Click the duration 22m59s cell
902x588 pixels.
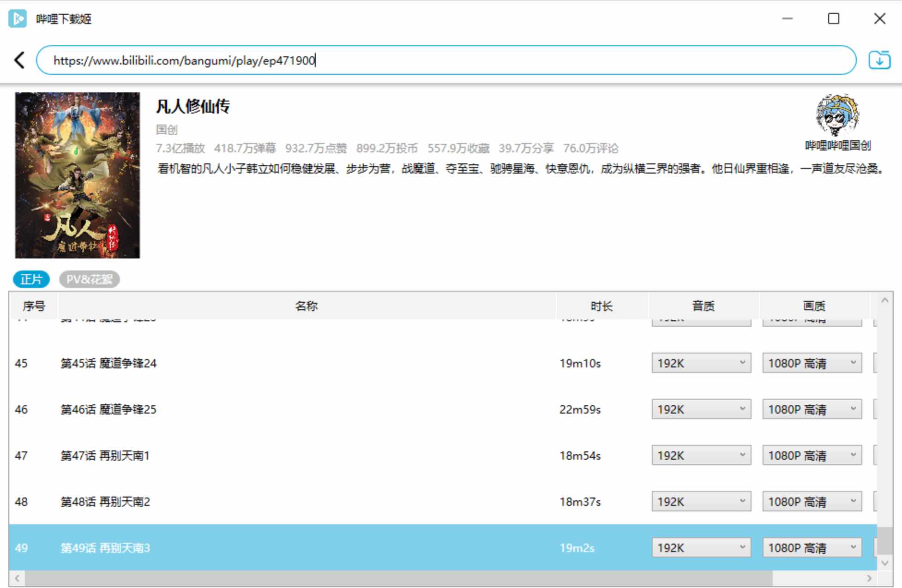[580, 409]
